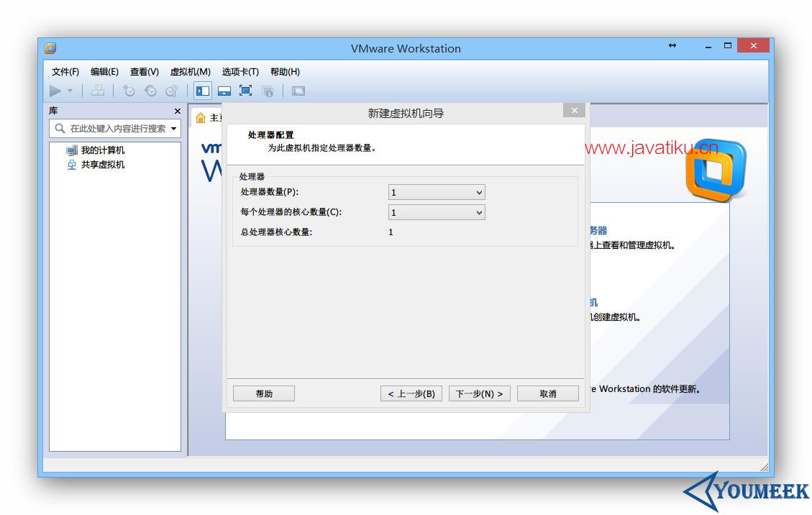Image resolution: width=812 pixels, height=515 pixels.
Task: Open 每个处理器的核心数量(C) dropdown
Action: coord(437,212)
